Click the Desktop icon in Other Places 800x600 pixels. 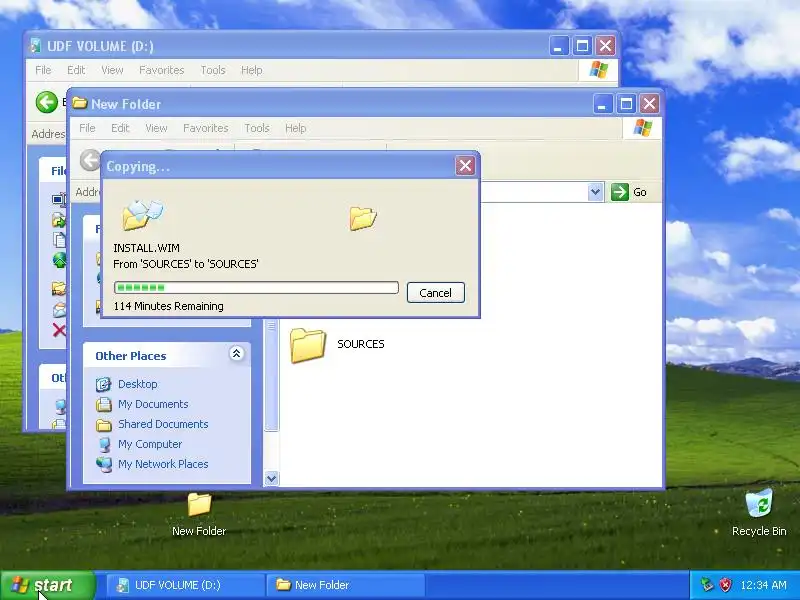[x=104, y=384]
